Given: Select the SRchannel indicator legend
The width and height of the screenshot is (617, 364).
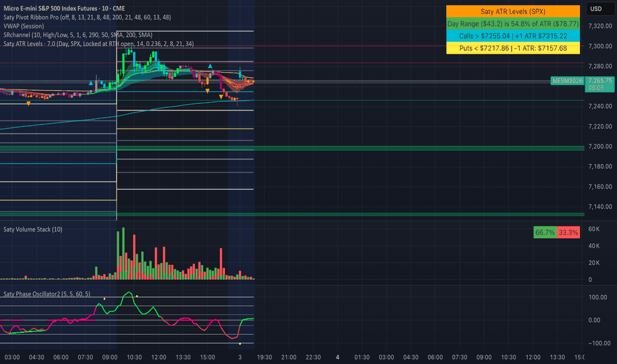Looking at the screenshot, I should coord(78,35).
